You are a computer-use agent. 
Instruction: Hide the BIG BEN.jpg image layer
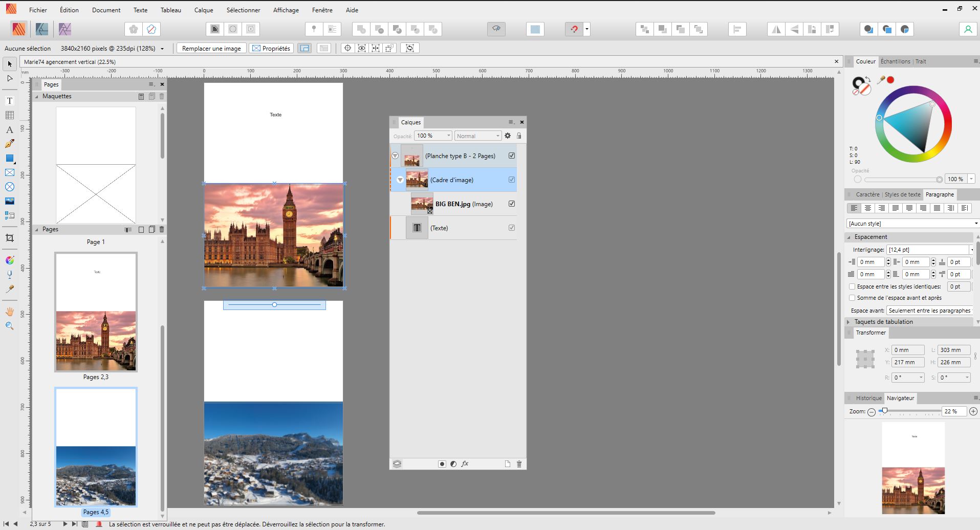pyautogui.click(x=512, y=204)
